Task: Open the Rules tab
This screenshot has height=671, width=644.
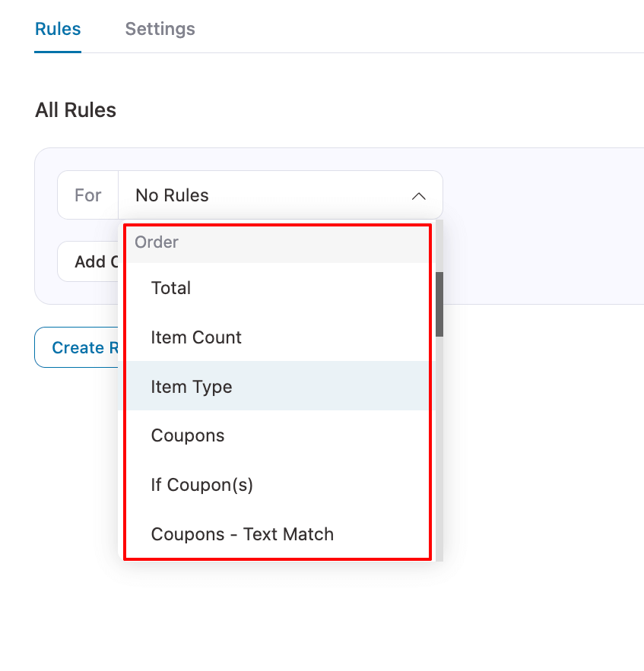Action: coord(58,29)
